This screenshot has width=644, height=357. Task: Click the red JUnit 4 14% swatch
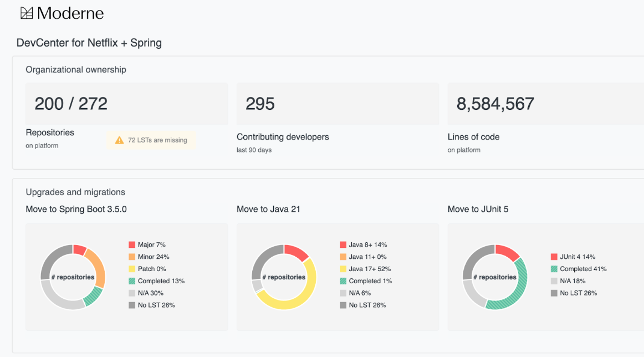(554, 257)
